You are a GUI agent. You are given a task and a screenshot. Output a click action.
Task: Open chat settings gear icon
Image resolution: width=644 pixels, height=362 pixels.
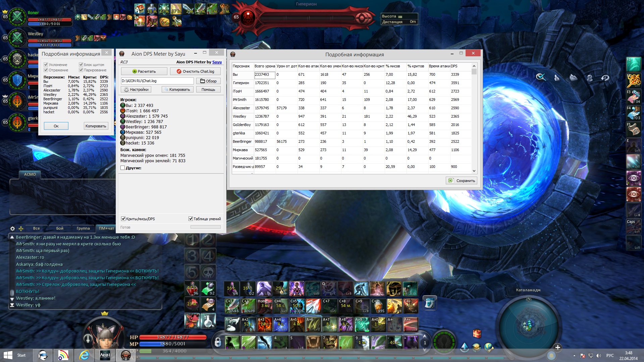click(x=12, y=229)
